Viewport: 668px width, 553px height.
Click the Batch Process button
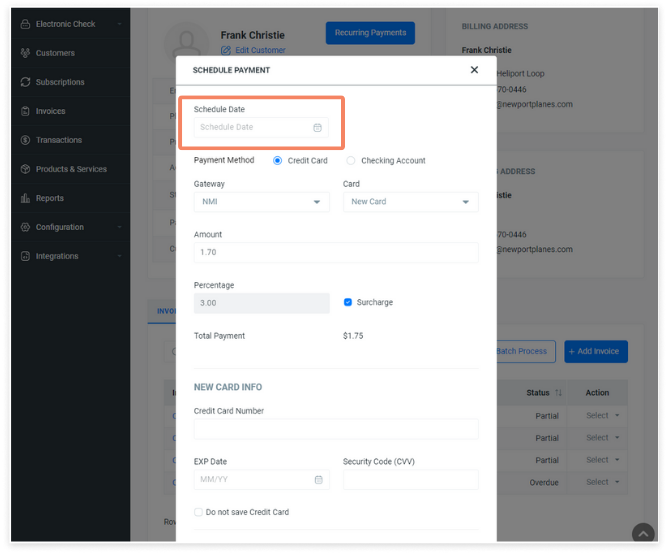point(526,351)
